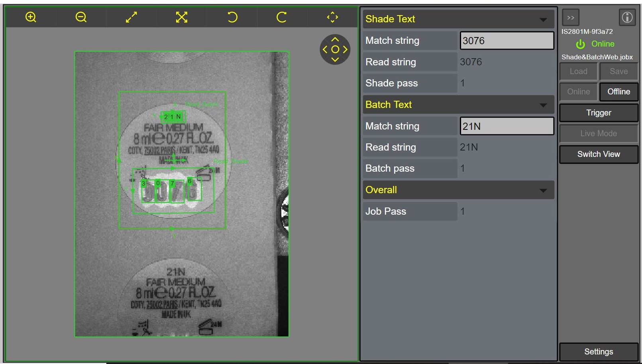Toggle the pan move arrows icon
Image resolution: width=642 pixels, height=364 pixels.
tap(332, 17)
